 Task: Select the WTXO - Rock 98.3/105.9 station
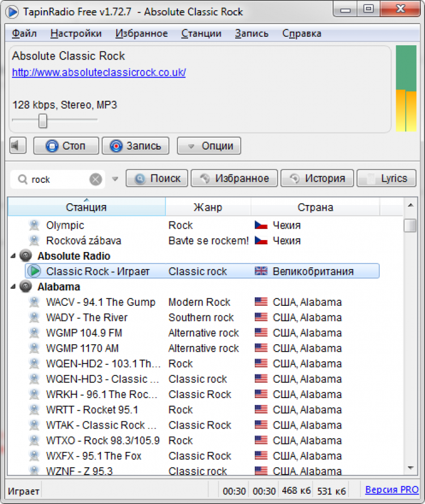202,441
